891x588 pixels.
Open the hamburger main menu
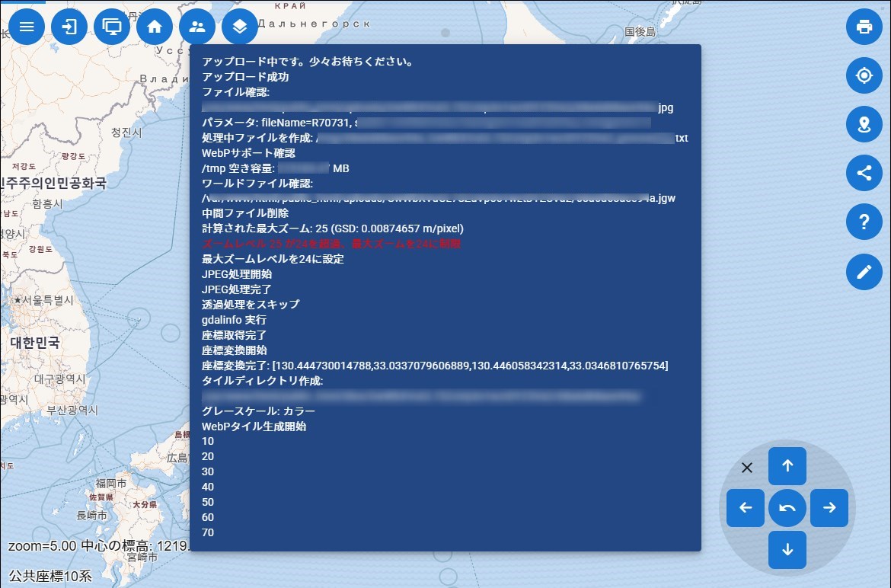coord(27,27)
